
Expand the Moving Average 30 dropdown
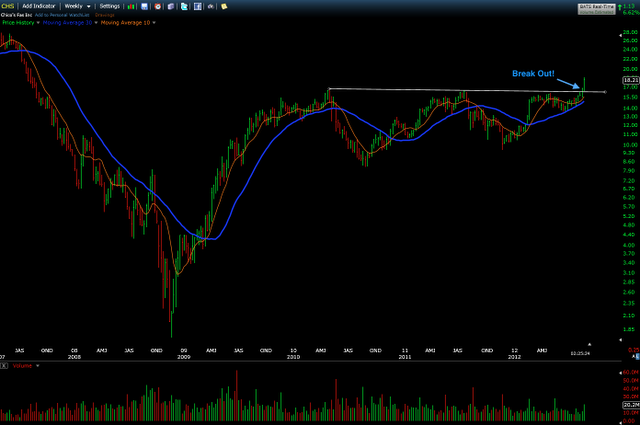(96, 23)
